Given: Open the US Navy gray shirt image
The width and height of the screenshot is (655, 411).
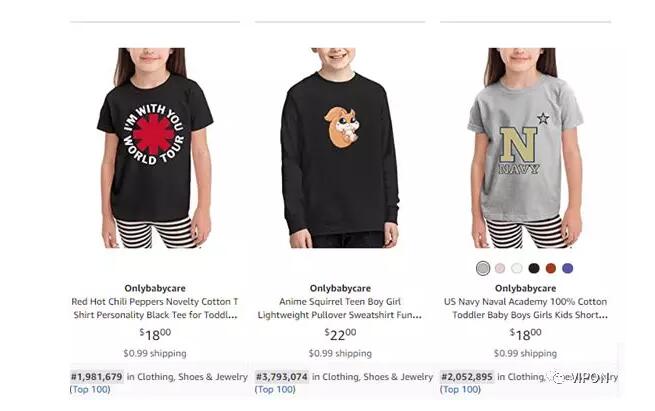Looking at the screenshot, I should 525,148.
